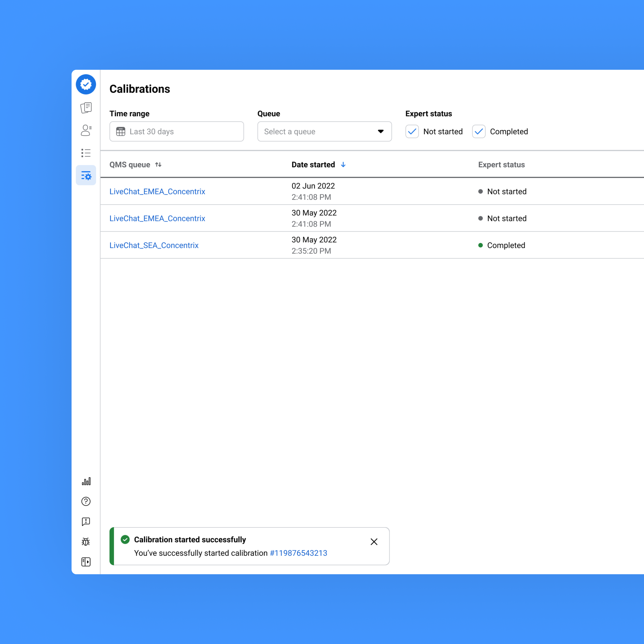
Task: Select the agents profile icon in sidebar
Action: 86,130
